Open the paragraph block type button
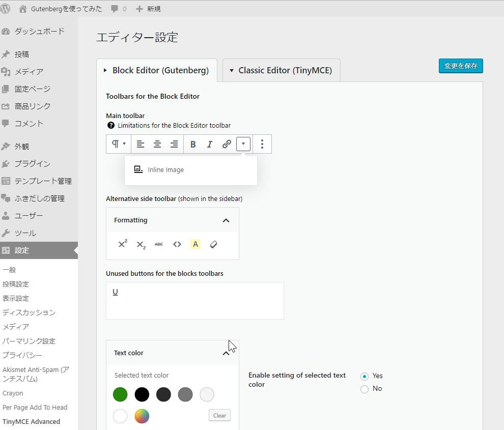The width and height of the screenshot is (504, 430). coord(118,144)
